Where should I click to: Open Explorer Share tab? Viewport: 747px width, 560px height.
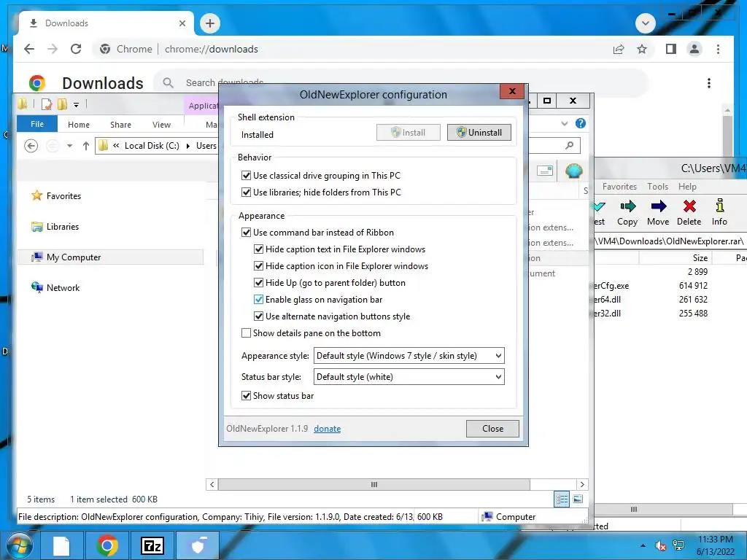click(120, 124)
